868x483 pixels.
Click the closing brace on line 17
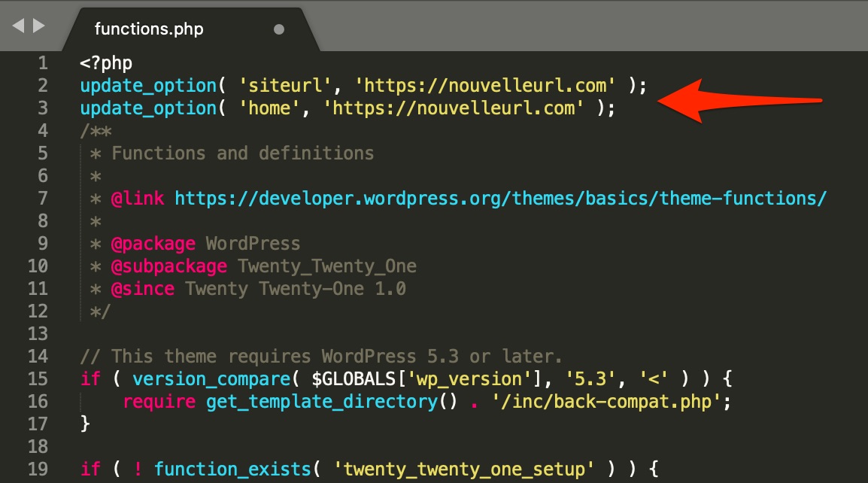(85, 424)
